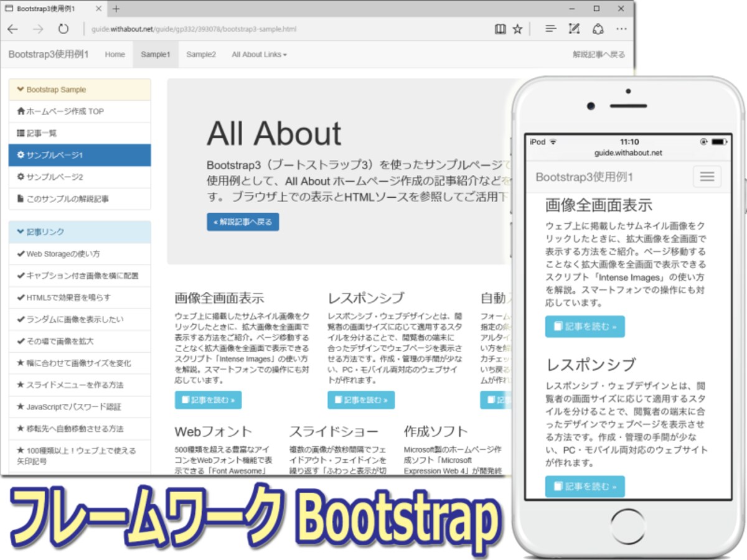Open the Edge hub lines icon

(550, 29)
